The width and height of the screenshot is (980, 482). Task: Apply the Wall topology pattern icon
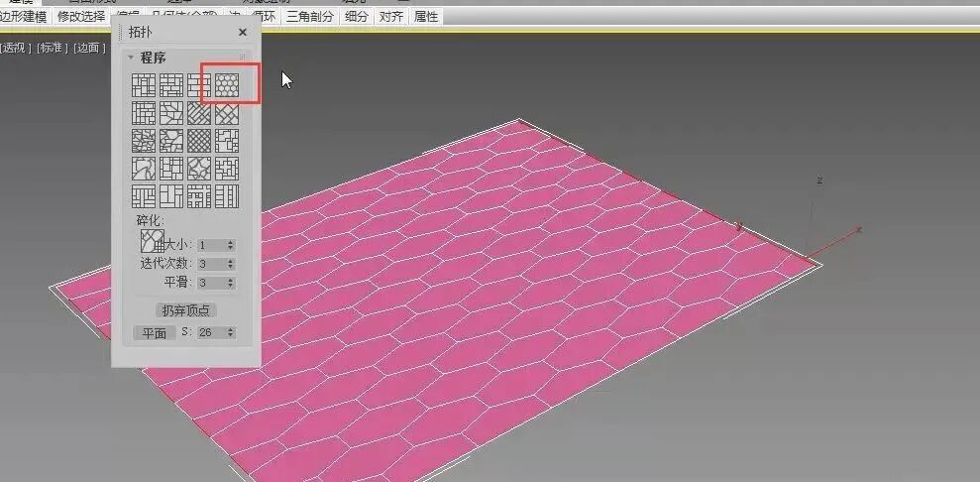click(143, 85)
